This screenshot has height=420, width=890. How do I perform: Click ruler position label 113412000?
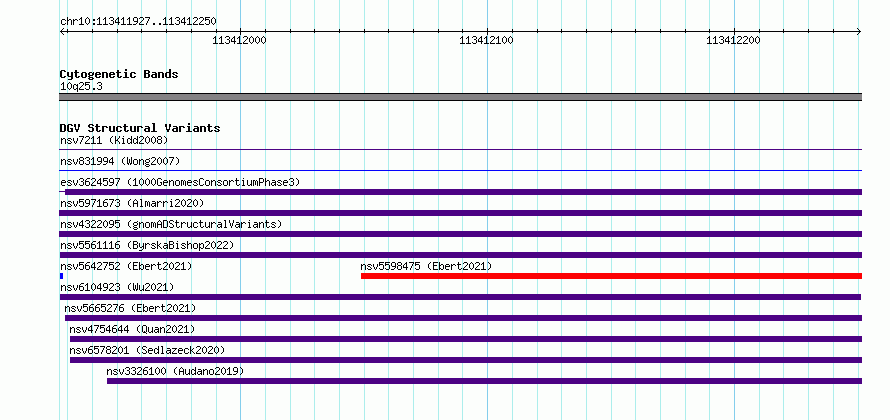coord(239,40)
